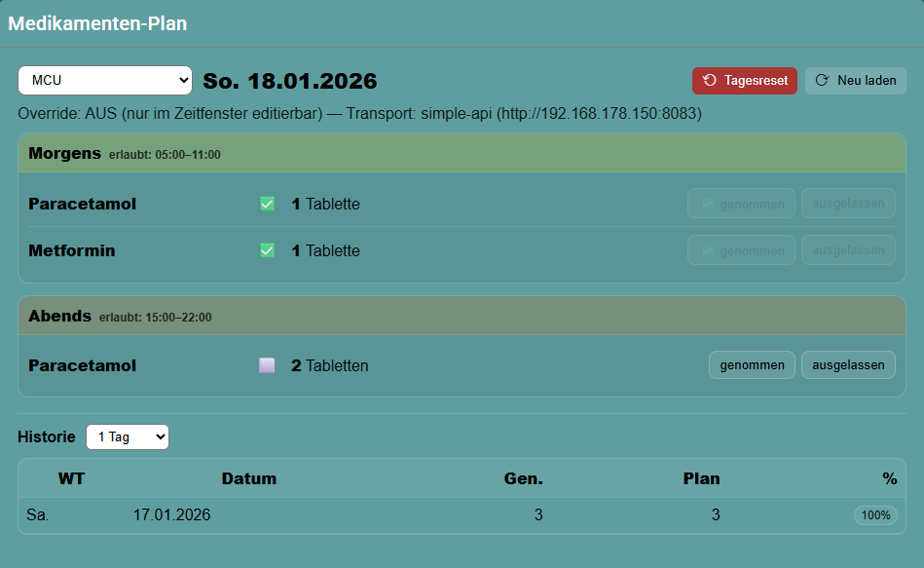Toggle the morning Paracetamol checkbox

[267, 204]
